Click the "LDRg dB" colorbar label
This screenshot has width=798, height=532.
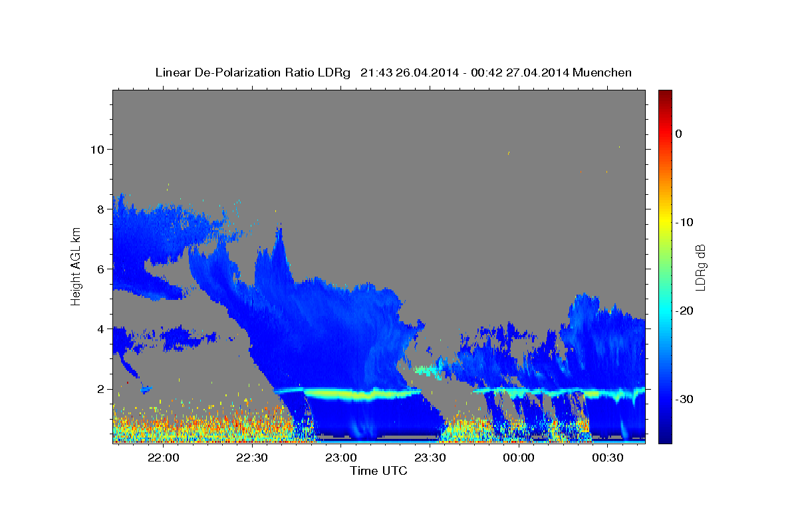click(x=700, y=267)
